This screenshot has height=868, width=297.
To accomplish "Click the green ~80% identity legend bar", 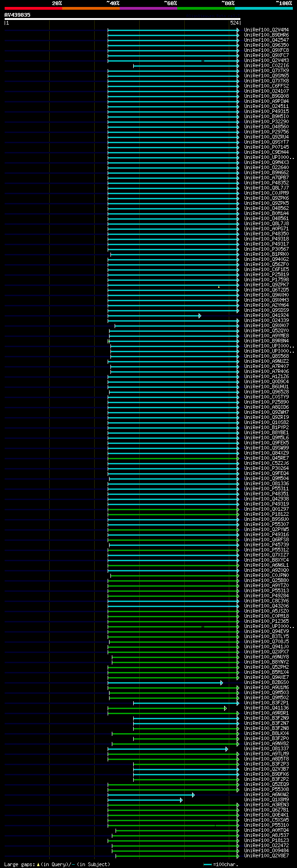I will point(206,8).
